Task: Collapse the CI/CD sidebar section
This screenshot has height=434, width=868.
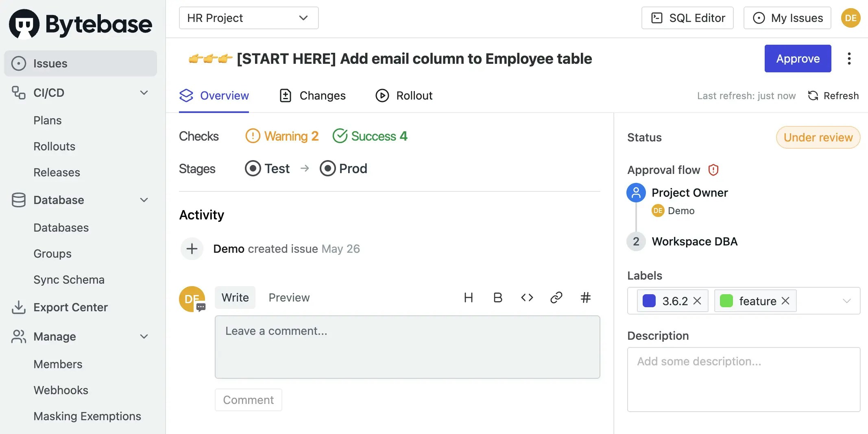Action: pyautogui.click(x=144, y=93)
